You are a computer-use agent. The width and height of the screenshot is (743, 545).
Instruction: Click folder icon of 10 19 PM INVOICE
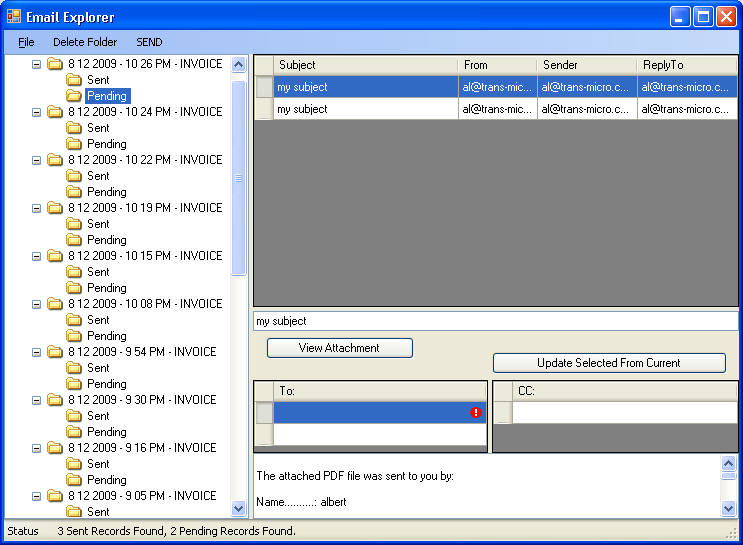[55, 208]
